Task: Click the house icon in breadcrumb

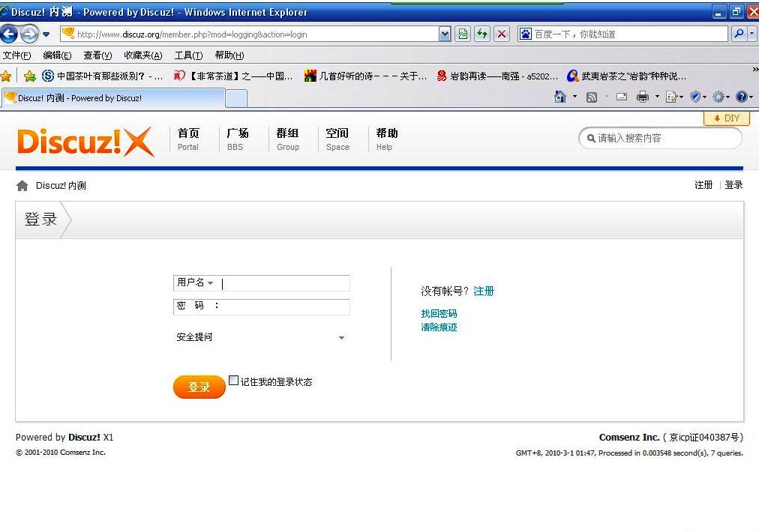Action: [x=22, y=186]
